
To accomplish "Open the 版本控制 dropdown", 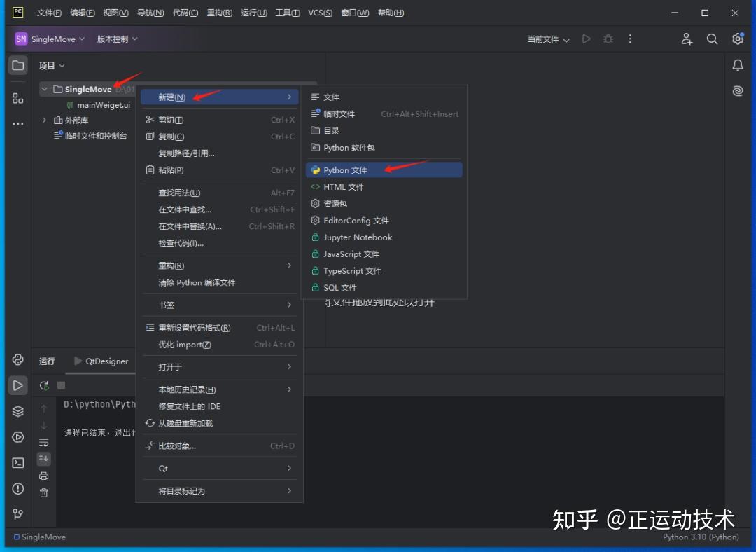I will pos(116,39).
